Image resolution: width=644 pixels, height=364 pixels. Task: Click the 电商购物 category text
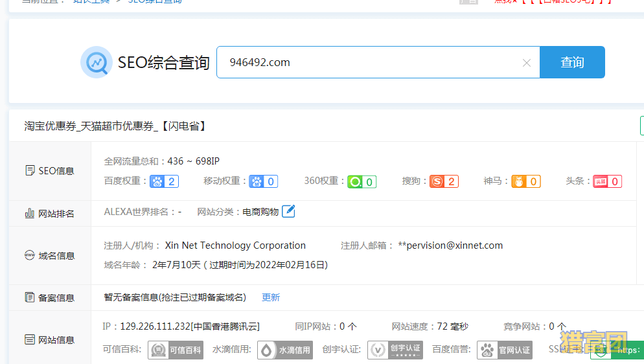(x=260, y=212)
